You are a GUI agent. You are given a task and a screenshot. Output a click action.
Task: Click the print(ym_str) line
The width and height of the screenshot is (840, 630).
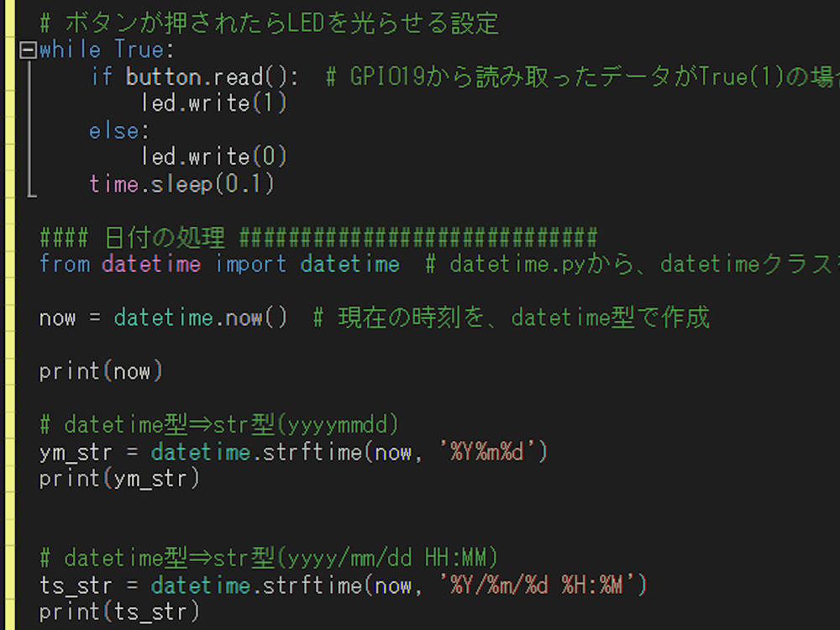point(119,479)
